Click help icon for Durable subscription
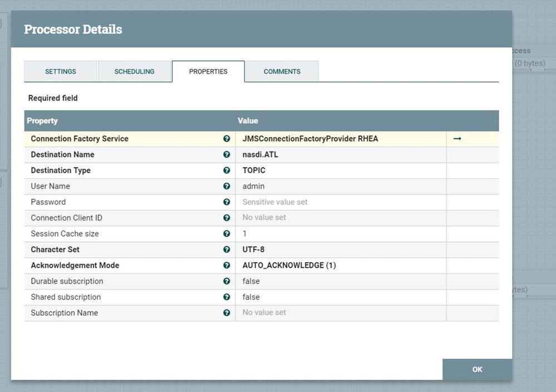This screenshot has width=556, height=392. 227,281
